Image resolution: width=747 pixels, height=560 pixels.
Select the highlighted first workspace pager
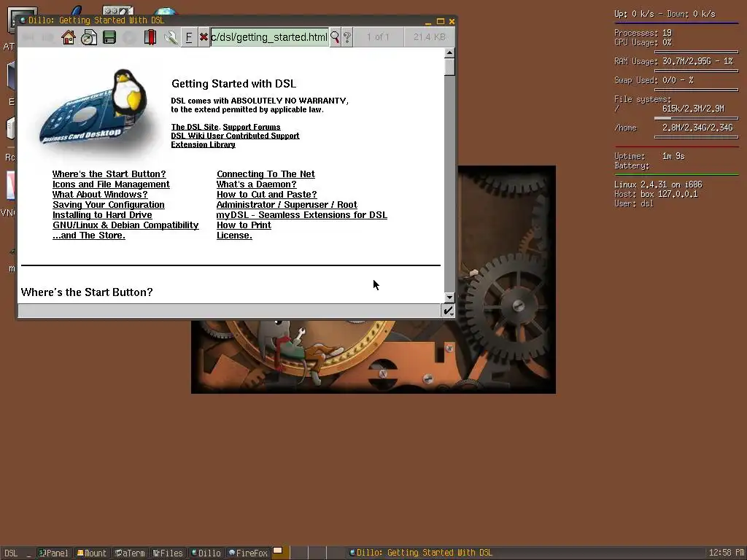click(x=279, y=553)
